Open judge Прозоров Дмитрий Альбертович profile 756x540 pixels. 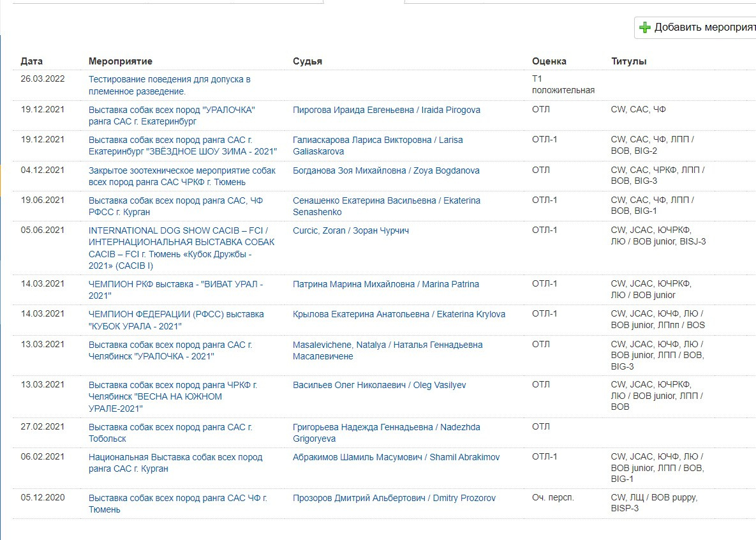[x=394, y=498]
